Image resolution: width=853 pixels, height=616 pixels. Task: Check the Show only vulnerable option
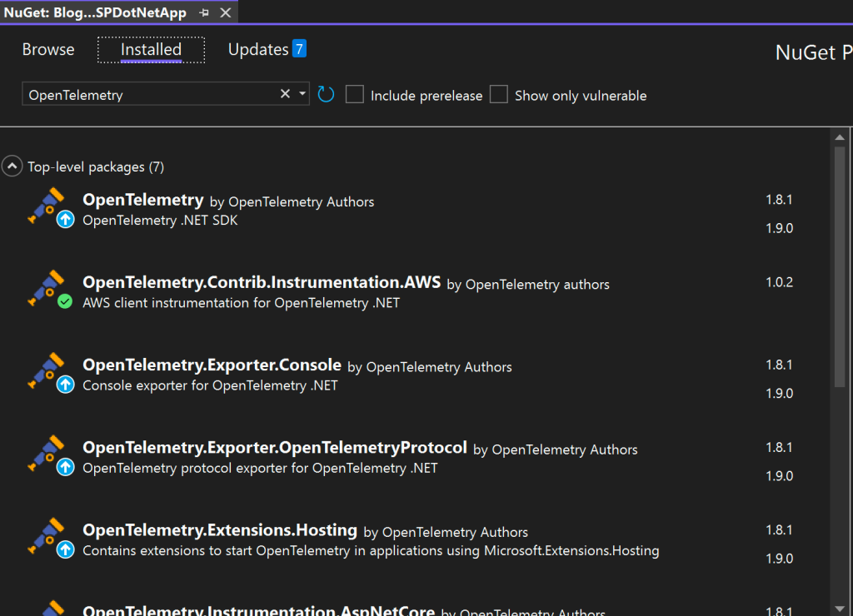[498, 94]
